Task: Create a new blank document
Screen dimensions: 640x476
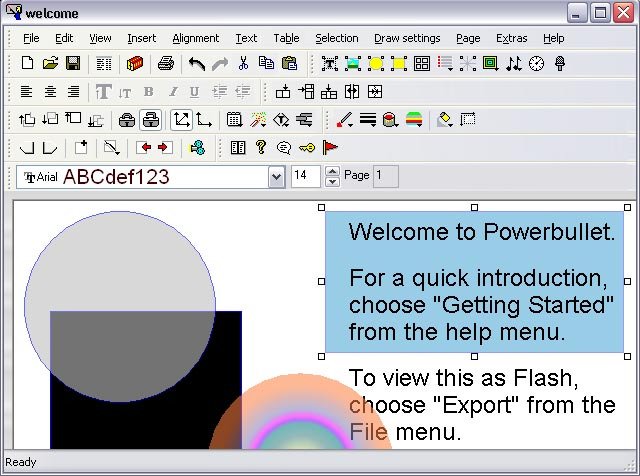Action: point(27,64)
